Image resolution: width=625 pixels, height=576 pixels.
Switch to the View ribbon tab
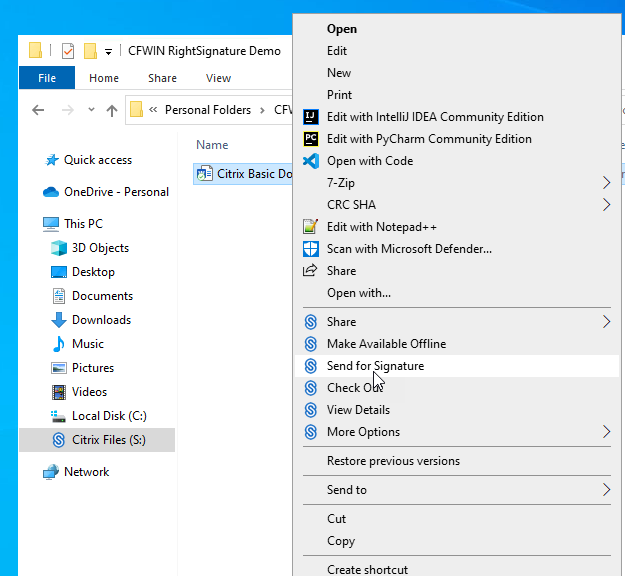point(218,78)
